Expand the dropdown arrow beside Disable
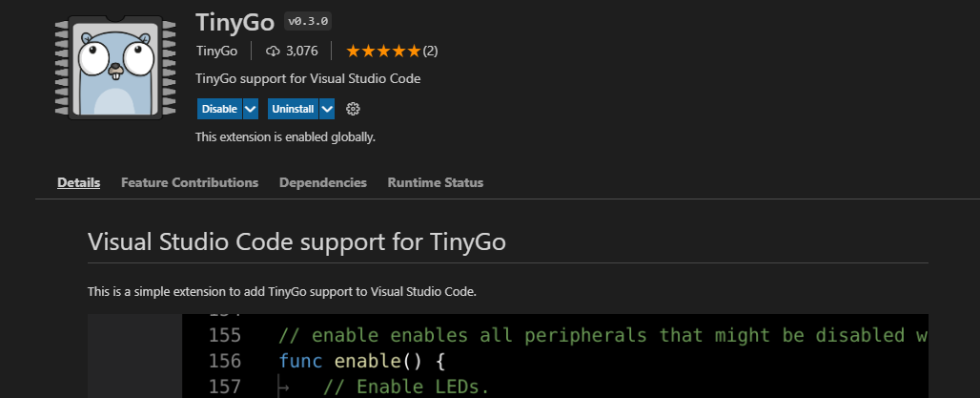The height and width of the screenshot is (398, 980). [251, 109]
